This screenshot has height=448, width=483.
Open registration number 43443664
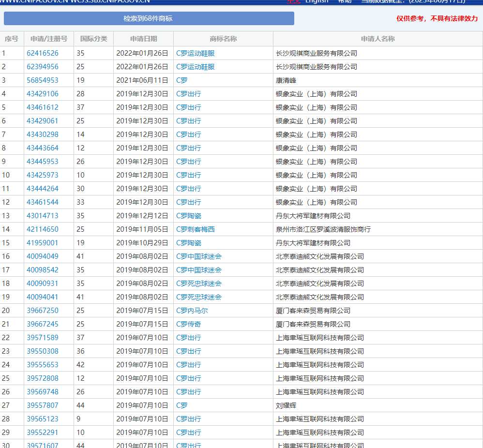pos(43,148)
